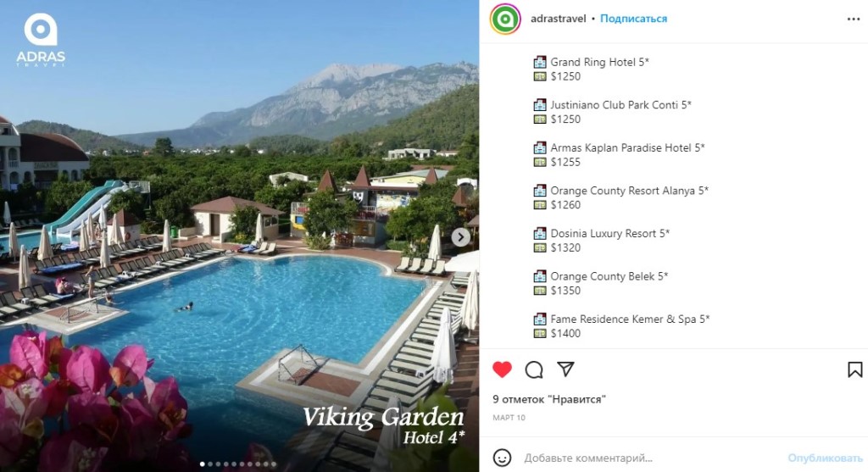Open the adrastravel username link
Image resolution: width=868 pixels, height=472 pixels.
pyautogui.click(x=558, y=19)
